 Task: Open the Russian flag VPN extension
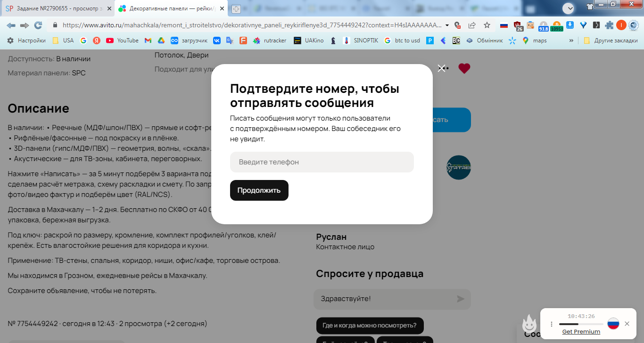pyautogui.click(x=504, y=25)
